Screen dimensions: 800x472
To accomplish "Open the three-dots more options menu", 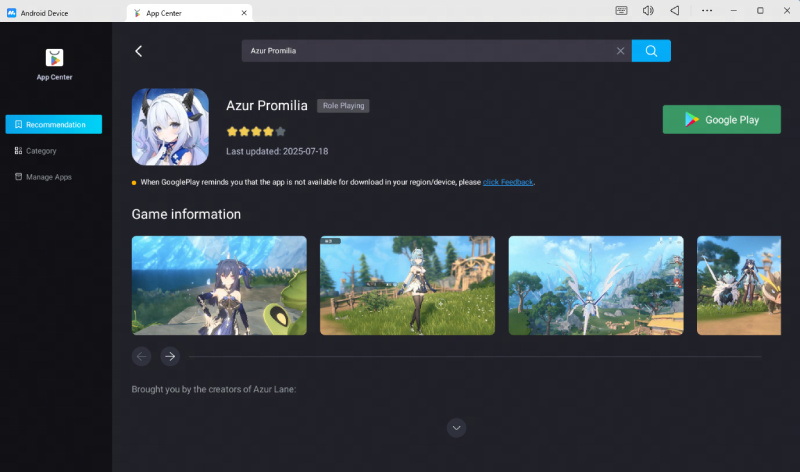I will click(x=707, y=10).
